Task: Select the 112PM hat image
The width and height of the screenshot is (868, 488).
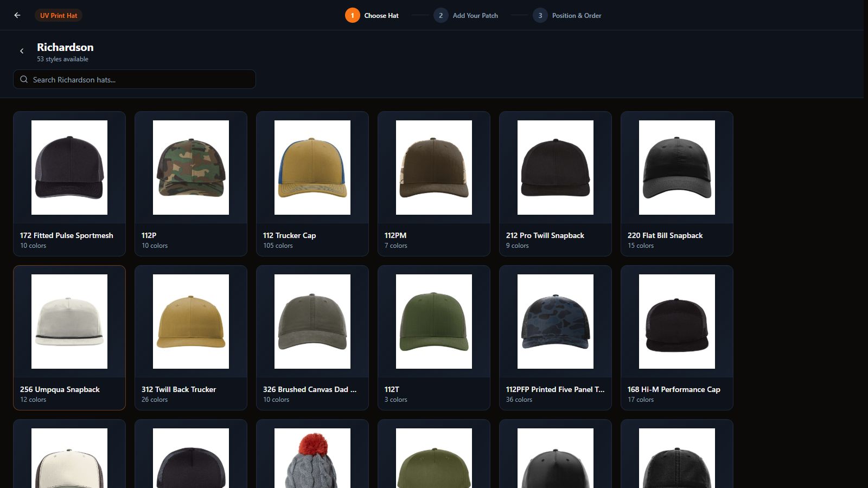Action: pyautogui.click(x=434, y=168)
